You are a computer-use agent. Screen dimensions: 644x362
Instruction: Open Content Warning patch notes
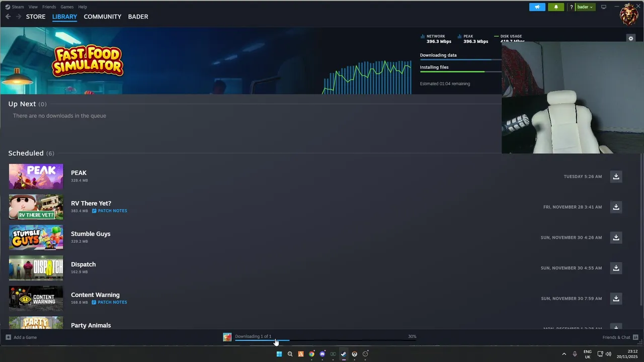[110, 302]
